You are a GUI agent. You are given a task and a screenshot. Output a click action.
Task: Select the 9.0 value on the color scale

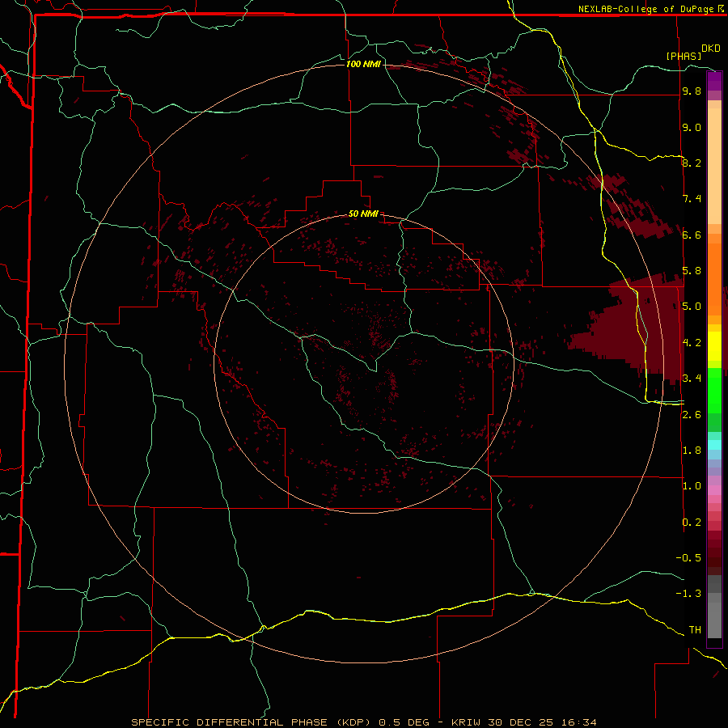[692, 128]
